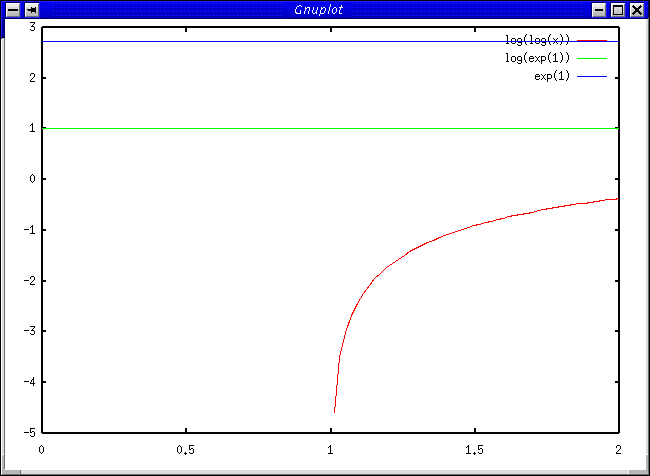This screenshot has width=650, height=476.
Task: Click the green legend line sample
Action: pyautogui.click(x=592, y=58)
